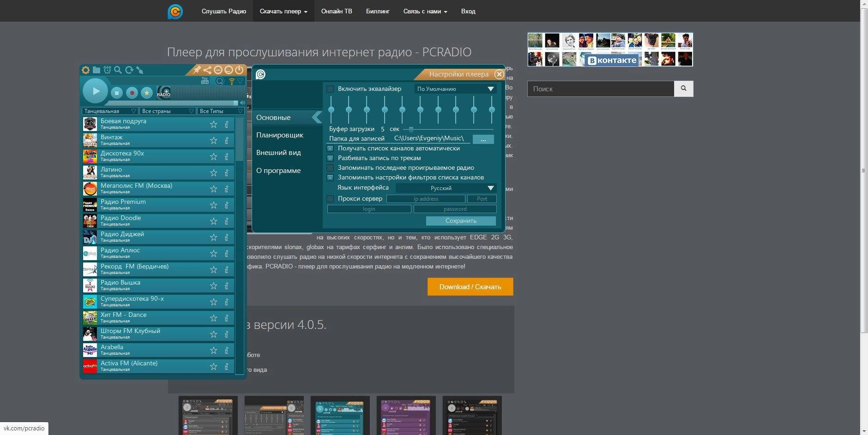Add Боевая подруга to favorites star

pyautogui.click(x=213, y=124)
